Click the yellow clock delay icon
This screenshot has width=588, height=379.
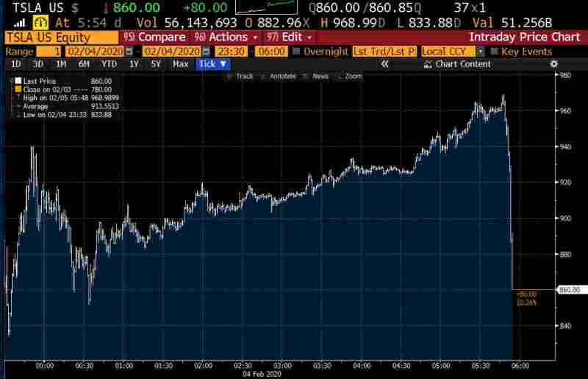[40, 23]
